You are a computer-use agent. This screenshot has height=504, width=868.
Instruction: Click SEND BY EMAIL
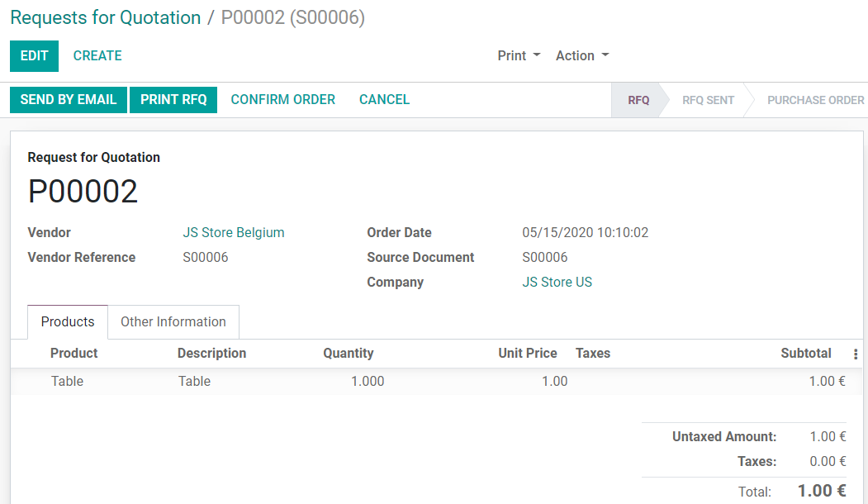pos(68,99)
